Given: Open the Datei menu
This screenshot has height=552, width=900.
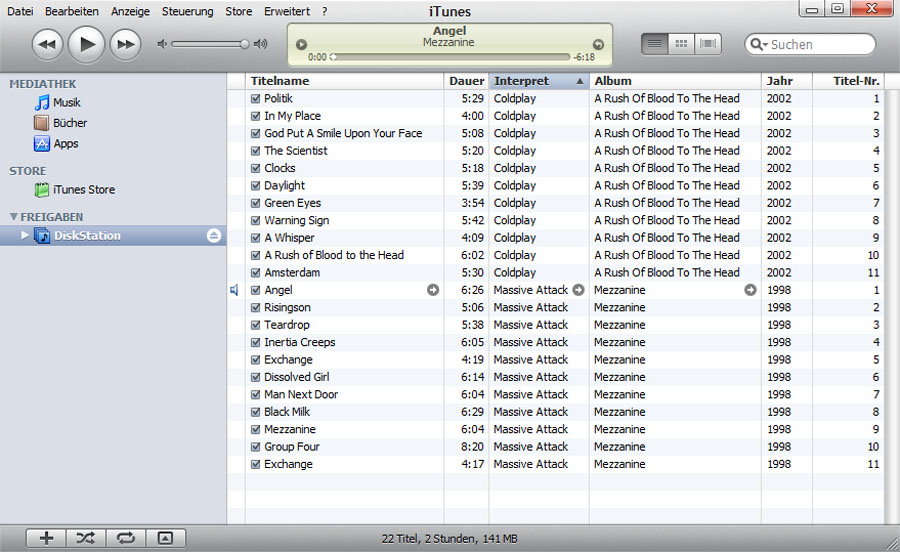Looking at the screenshot, I should pos(20,11).
